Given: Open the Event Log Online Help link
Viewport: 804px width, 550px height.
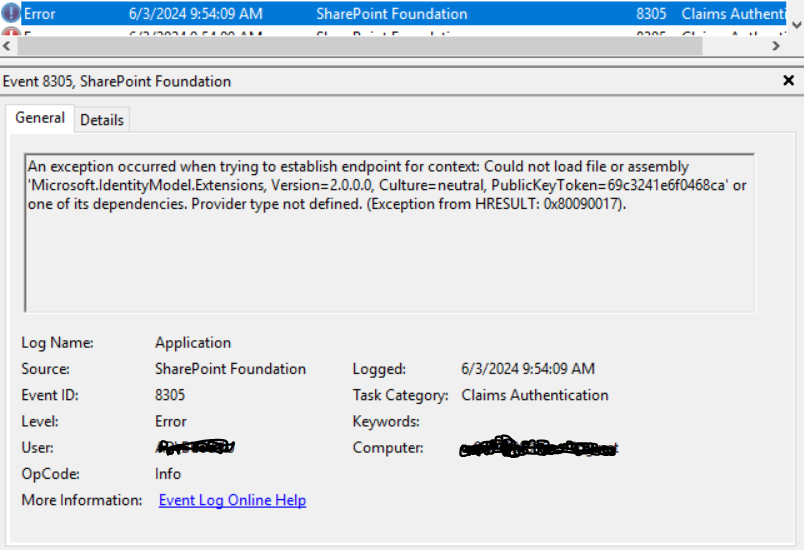Looking at the screenshot, I should 232,500.
